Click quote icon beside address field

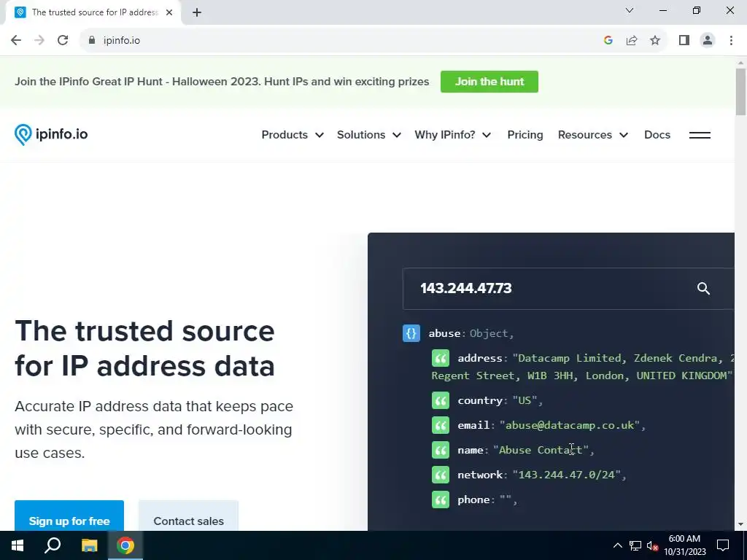440,358
